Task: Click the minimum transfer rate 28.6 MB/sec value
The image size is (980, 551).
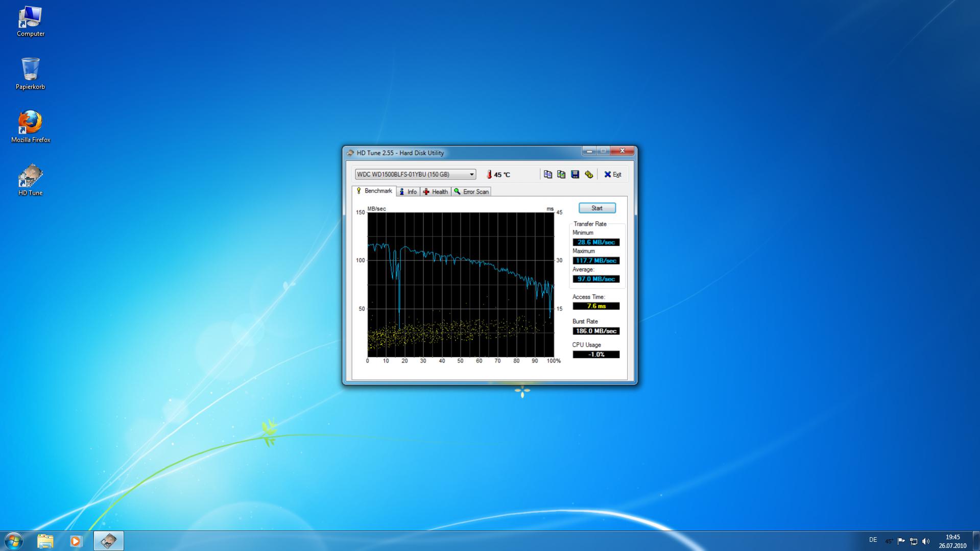Action: [x=596, y=243]
